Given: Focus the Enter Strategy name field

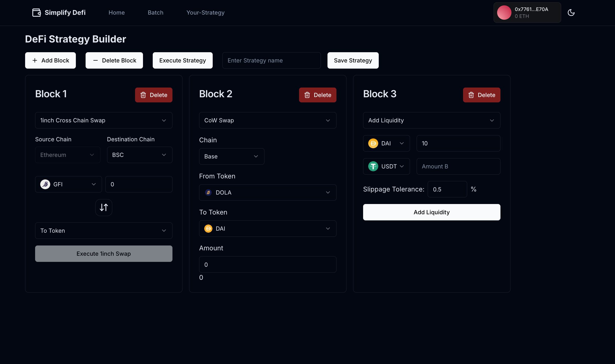Looking at the screenshot, I should click(x=272, y=60).
